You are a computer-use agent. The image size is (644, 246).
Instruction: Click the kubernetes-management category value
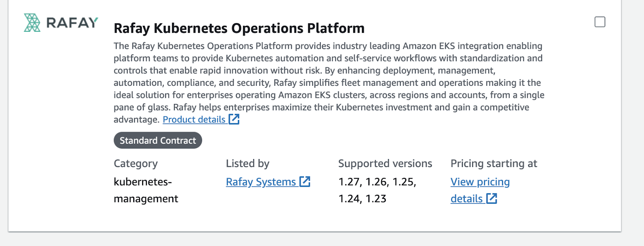coord(146,190)
